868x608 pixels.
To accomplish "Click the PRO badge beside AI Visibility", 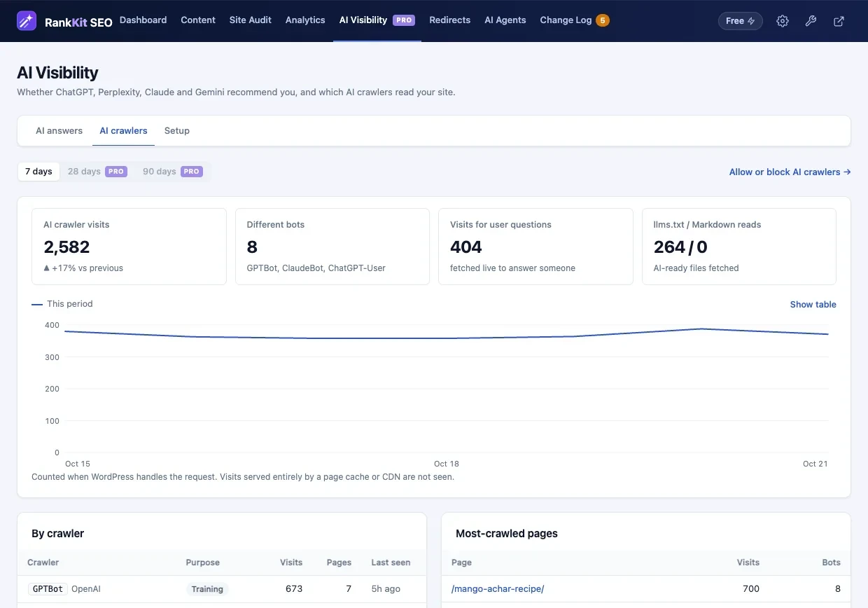I will tap(404, 20).
